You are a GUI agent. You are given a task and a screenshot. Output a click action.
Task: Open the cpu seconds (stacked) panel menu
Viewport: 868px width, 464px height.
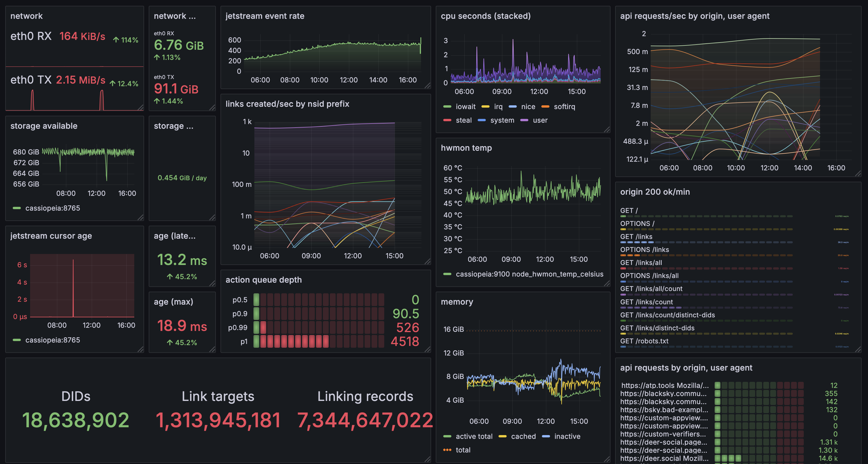click(x=486, y=16)
